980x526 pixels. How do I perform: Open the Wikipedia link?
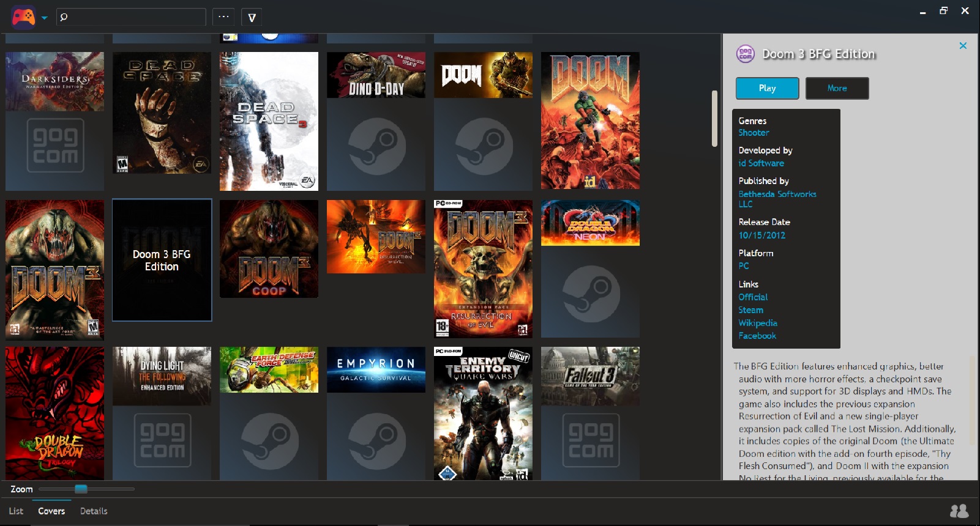(x=758, y=323)
